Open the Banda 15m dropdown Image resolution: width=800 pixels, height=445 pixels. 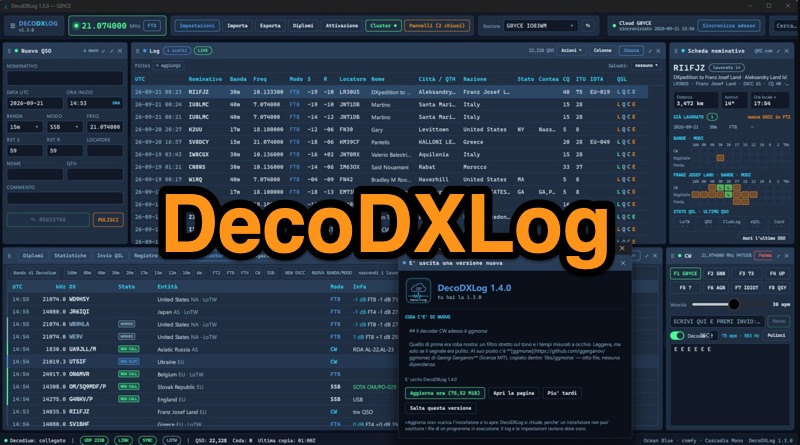[24, 127]
